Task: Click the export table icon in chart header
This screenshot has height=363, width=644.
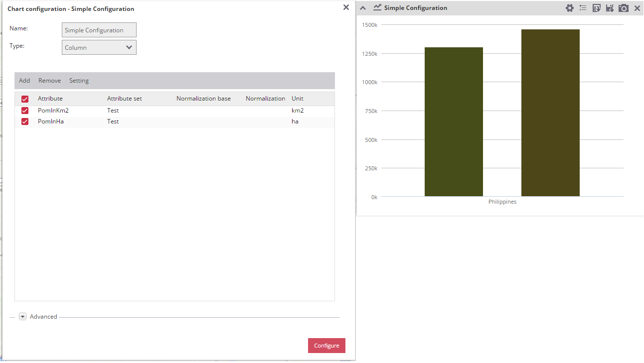Action: [596, 8]
